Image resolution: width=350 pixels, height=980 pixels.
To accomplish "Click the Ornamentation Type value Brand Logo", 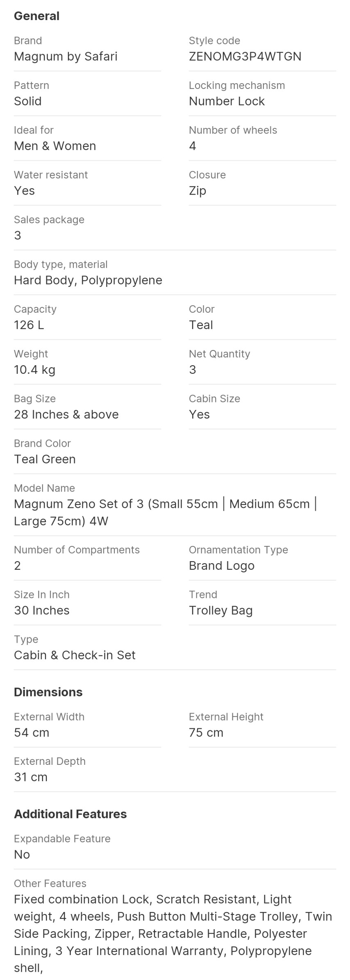I will click(x=222, y=565).
